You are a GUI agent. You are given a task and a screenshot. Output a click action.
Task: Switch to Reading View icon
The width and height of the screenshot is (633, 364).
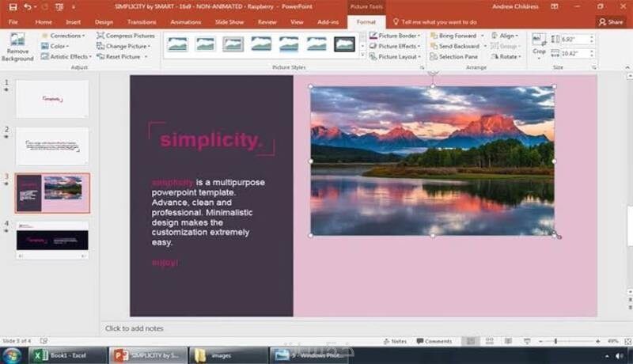(508, 341)
